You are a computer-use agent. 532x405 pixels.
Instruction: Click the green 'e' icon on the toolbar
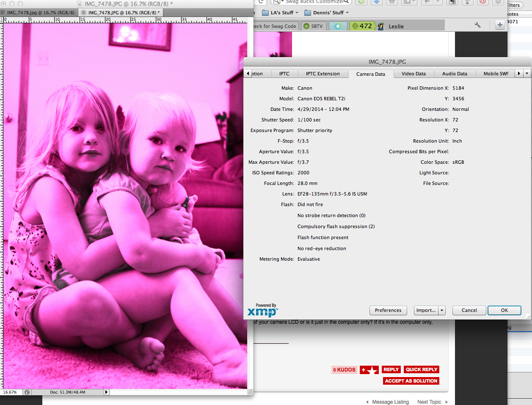pos(338,26)
